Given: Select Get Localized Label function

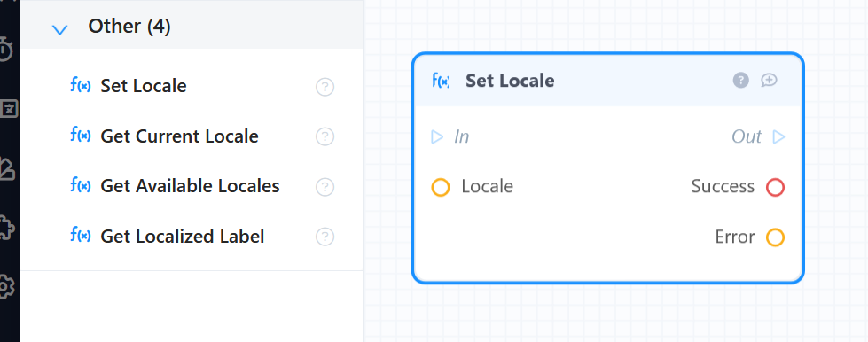Looking at the screenshot, I should (x=182, y=237).
